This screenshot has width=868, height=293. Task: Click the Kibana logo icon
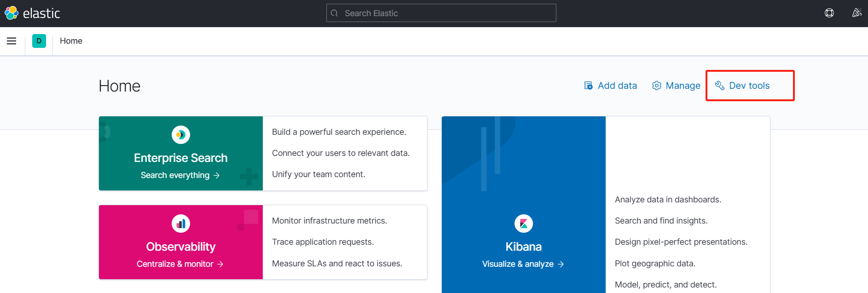pos(524,224)
